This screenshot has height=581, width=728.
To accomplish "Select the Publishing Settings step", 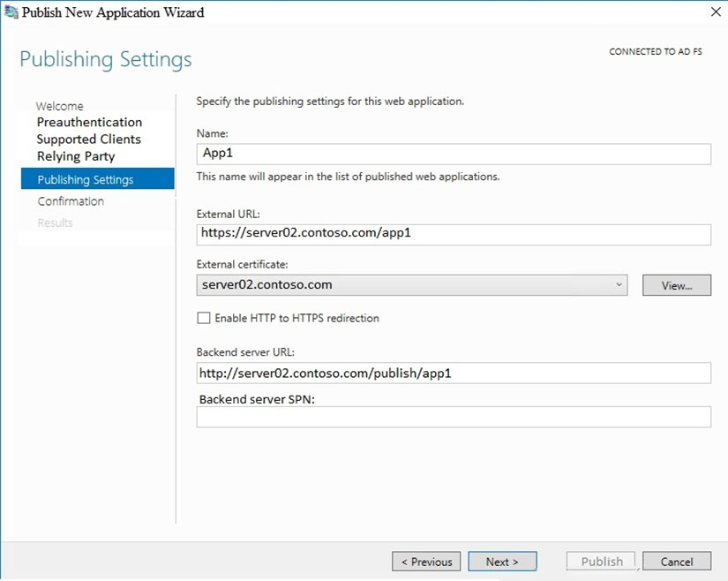I will 97,179.
